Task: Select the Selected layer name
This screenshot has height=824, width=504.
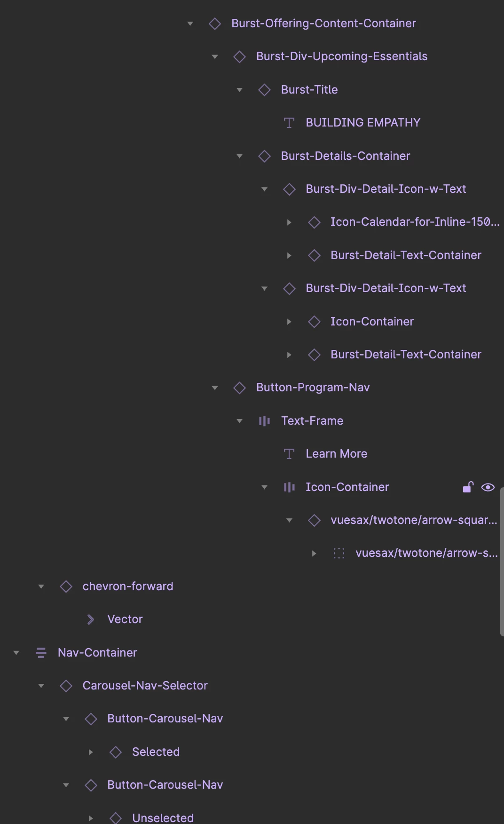Action: click(156, 752)
